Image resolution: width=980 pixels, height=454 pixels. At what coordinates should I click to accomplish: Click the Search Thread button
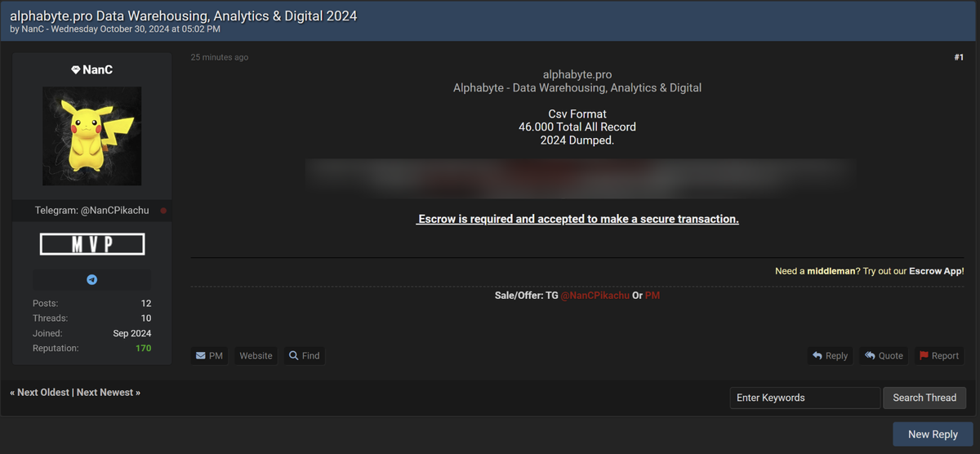click(924, 398)
